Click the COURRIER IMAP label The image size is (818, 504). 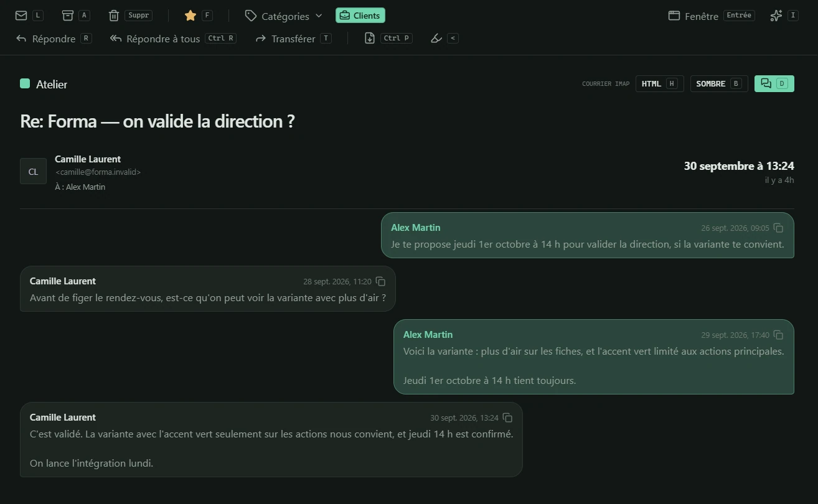pos(606,84)
